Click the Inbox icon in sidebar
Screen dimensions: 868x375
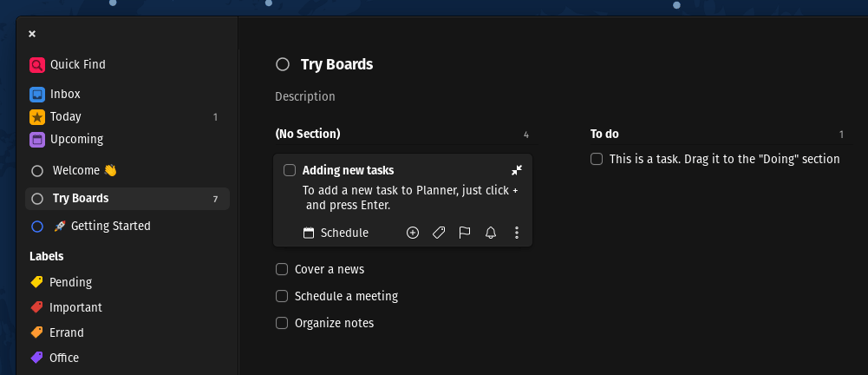click(x=36, y=94)
